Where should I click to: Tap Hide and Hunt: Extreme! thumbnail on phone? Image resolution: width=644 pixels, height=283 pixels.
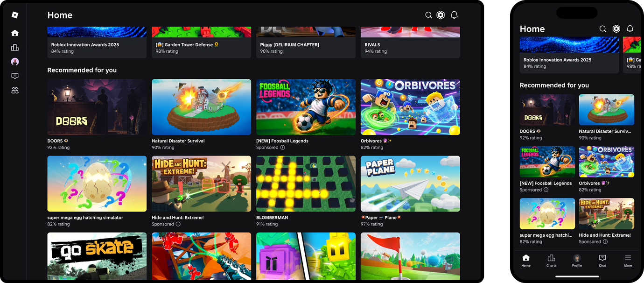click(x=607, y=213)
